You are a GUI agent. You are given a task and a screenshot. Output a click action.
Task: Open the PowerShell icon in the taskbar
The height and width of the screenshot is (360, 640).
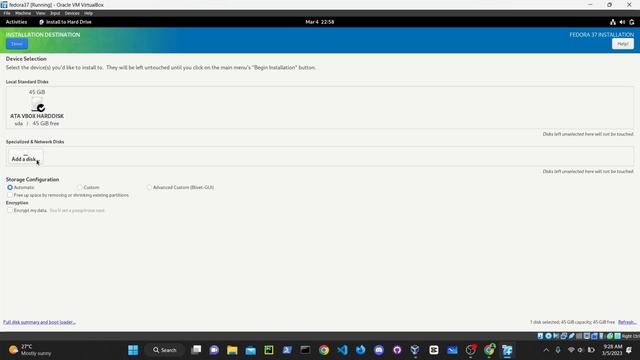[287, 350]
